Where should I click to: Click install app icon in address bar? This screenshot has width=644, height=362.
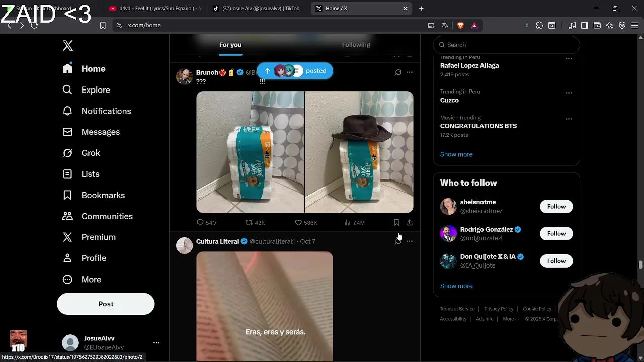pyautogui.click(x=431, y=25)
